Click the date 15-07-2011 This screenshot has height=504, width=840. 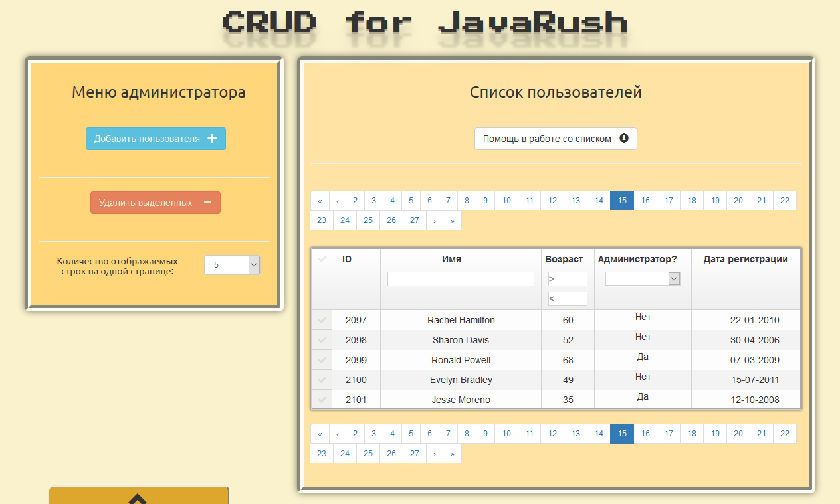pos(755,380)
